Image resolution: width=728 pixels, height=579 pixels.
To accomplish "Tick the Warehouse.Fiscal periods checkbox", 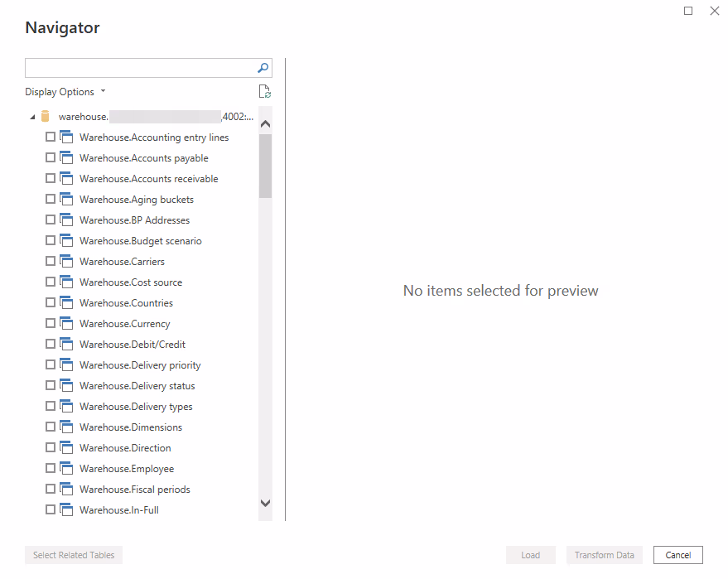I will pyautogui.click(x=51, y=490).
